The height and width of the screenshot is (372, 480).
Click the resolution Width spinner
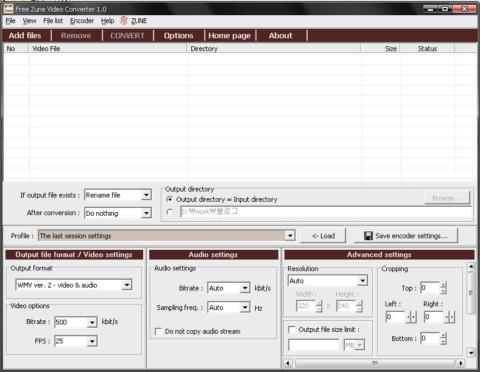pos(319,306)
